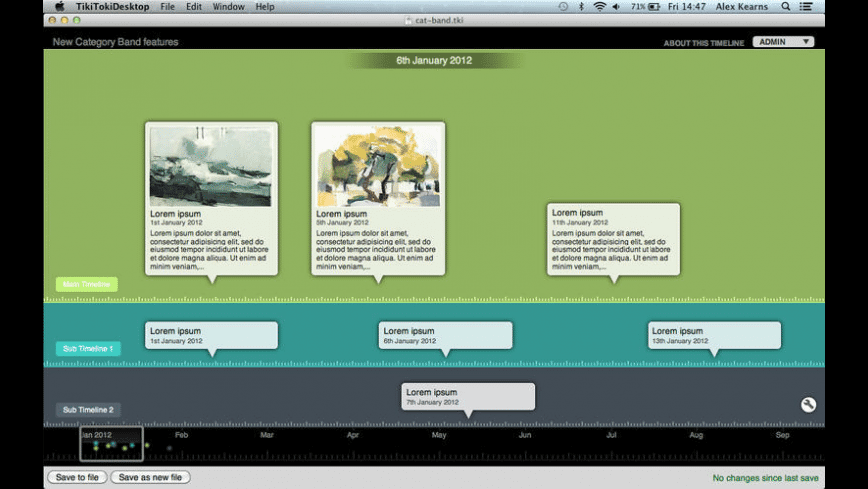
Task: Click No changes since last save status
Action: tap(765, 477)
